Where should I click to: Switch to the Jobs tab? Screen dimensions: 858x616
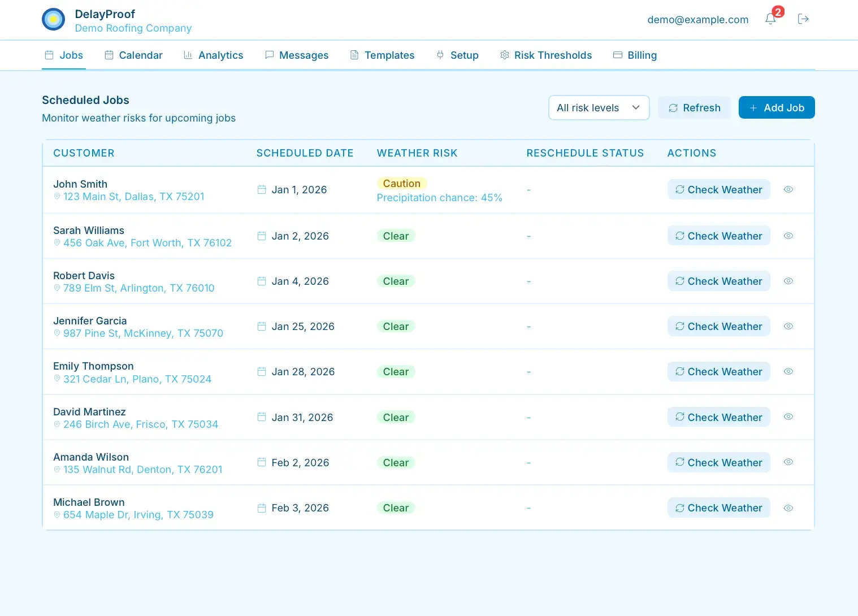coord(64,55)
